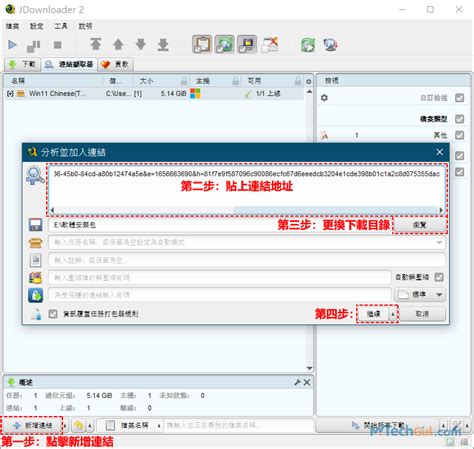Screen dimensions: 474x449
Task: Click the download password input field
Action: point(219,295)
